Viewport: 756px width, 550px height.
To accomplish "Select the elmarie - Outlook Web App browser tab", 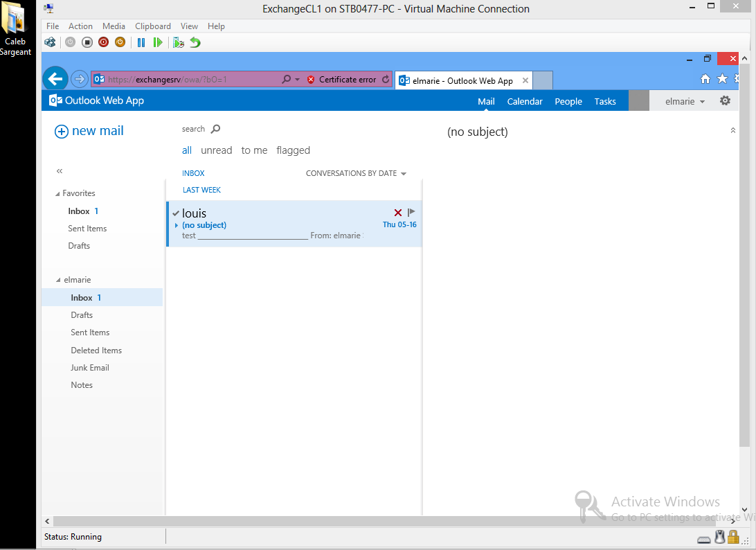I will point(462,80).
